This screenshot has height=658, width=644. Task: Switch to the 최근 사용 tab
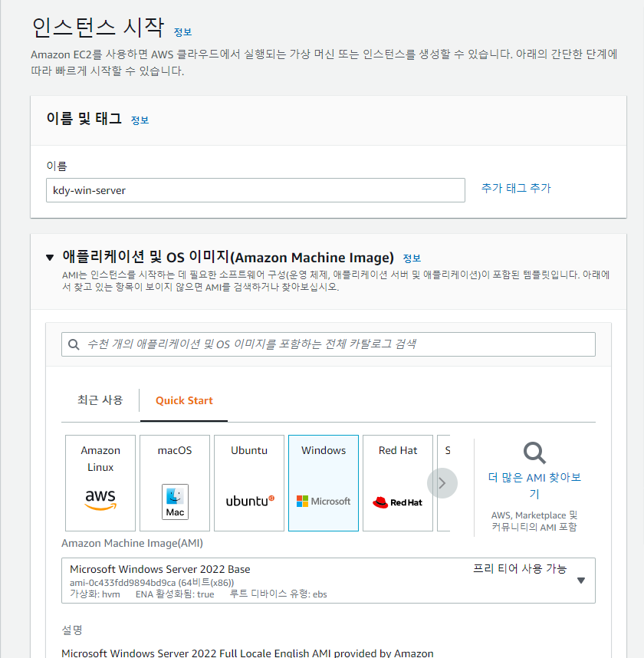pos(100,400)
